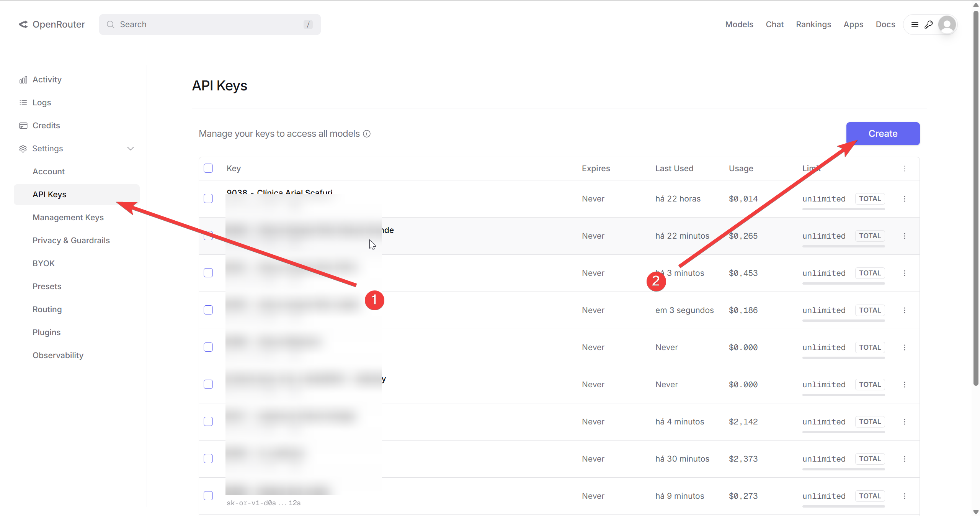Screen dimensions: 980x516
Task: Click the "Key" column header
Action: coord(234,169)
